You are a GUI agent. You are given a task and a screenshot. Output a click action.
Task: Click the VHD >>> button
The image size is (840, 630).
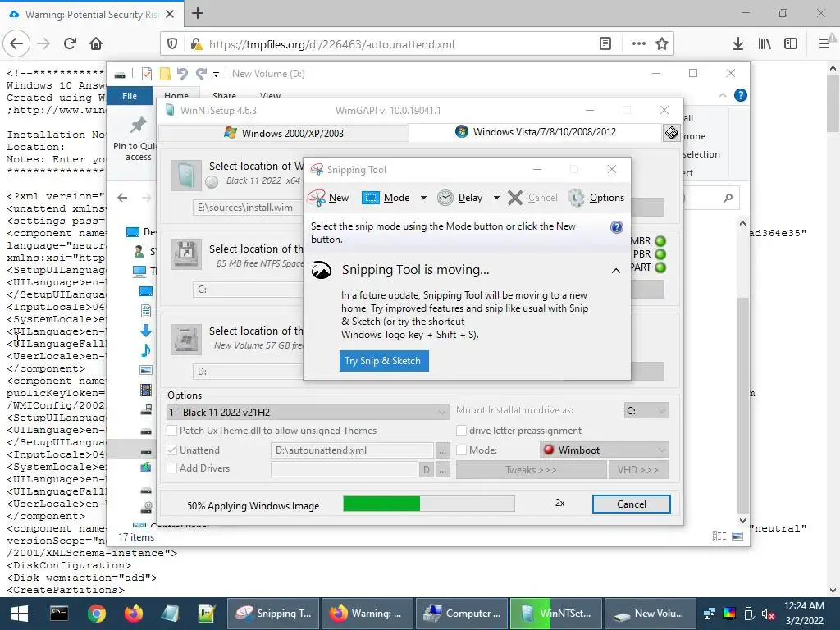pyautogui.click(x=638, y=470)
